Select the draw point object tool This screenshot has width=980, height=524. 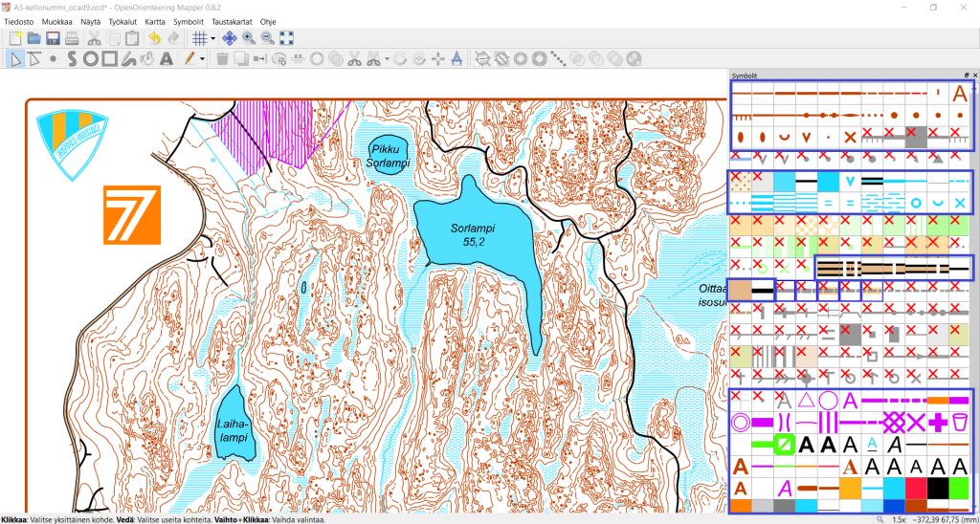click(x=53, y=59)
